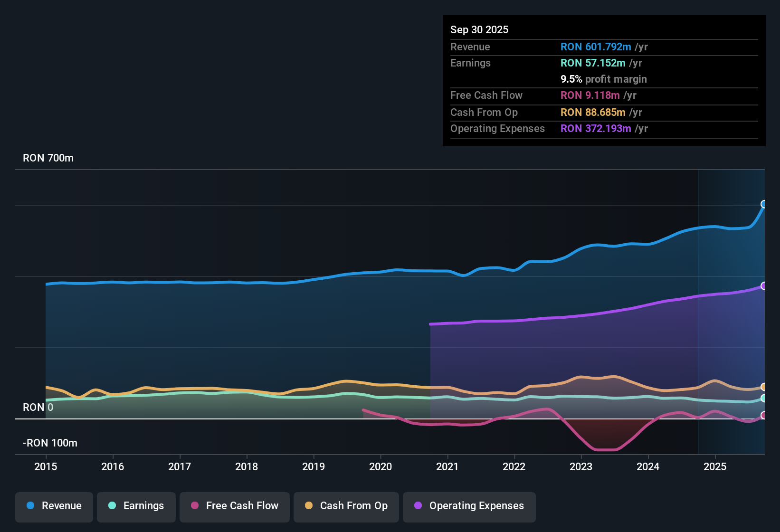Select the blue Revenue legend dot
Viewport: 780px width, 532px height.
30,506
